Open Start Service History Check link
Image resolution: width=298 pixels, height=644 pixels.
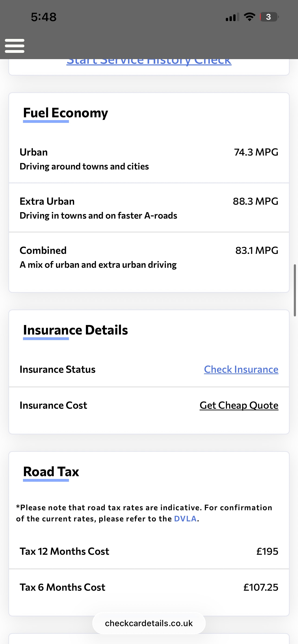coord(149,61)
